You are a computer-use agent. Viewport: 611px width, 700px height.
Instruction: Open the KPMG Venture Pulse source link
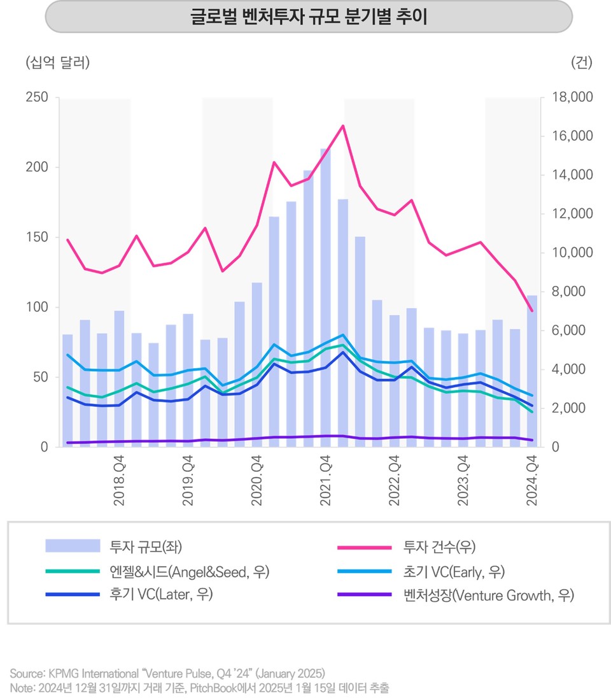[169, 672]
